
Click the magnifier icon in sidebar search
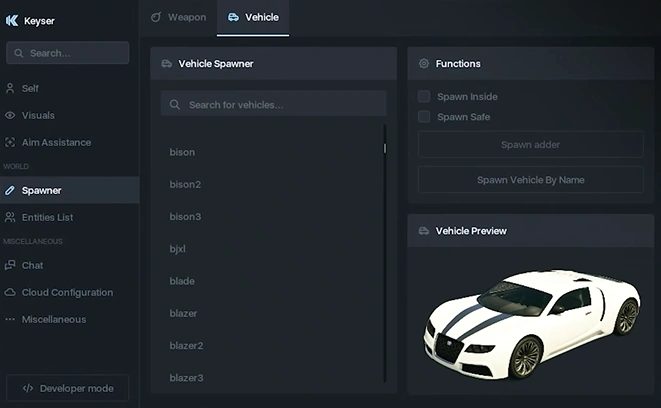point(19,53)
